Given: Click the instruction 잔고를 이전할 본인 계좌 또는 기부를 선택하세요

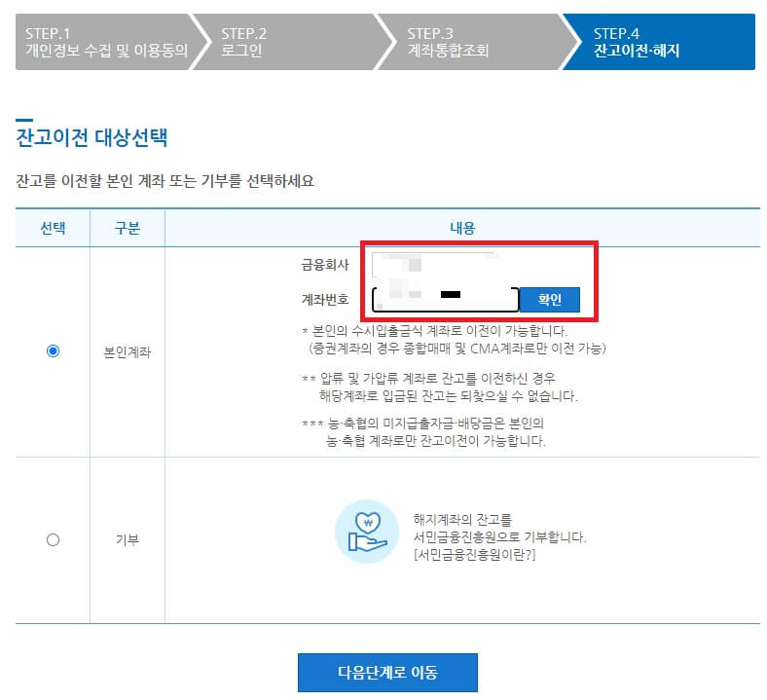Looking at the screenshot, I should (x=164, y=181).
